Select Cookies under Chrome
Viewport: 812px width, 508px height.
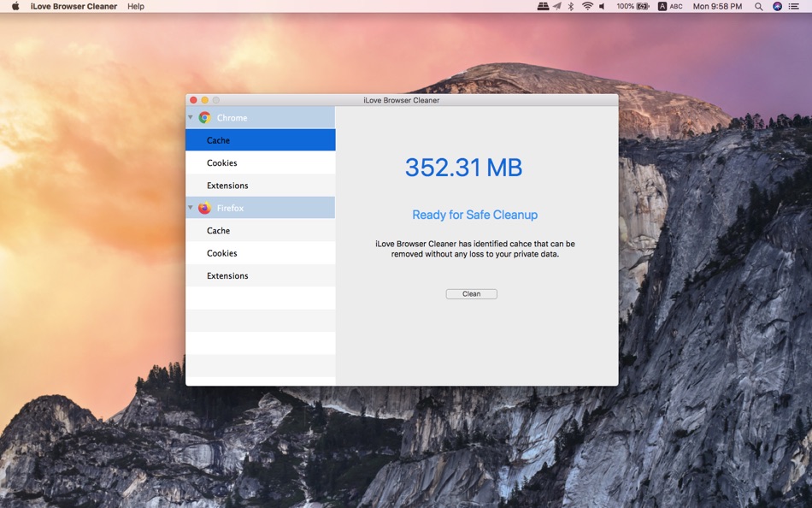[261, 162]
